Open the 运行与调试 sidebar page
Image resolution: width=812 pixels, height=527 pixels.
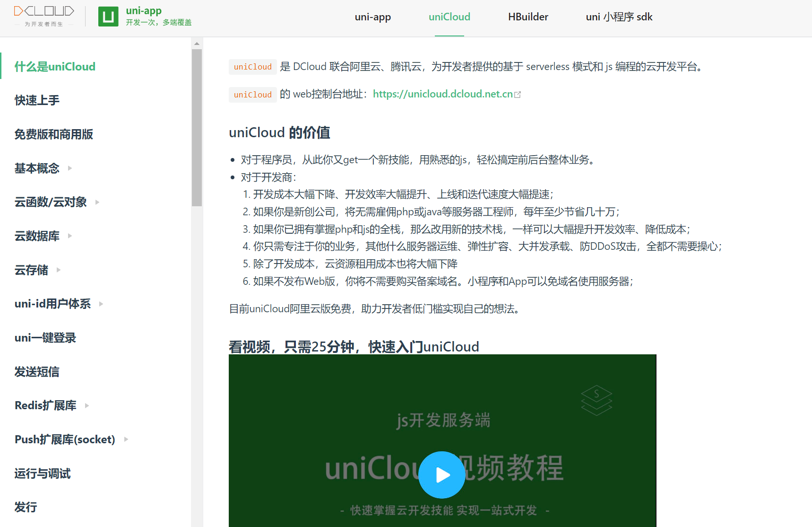pos(43,474)
